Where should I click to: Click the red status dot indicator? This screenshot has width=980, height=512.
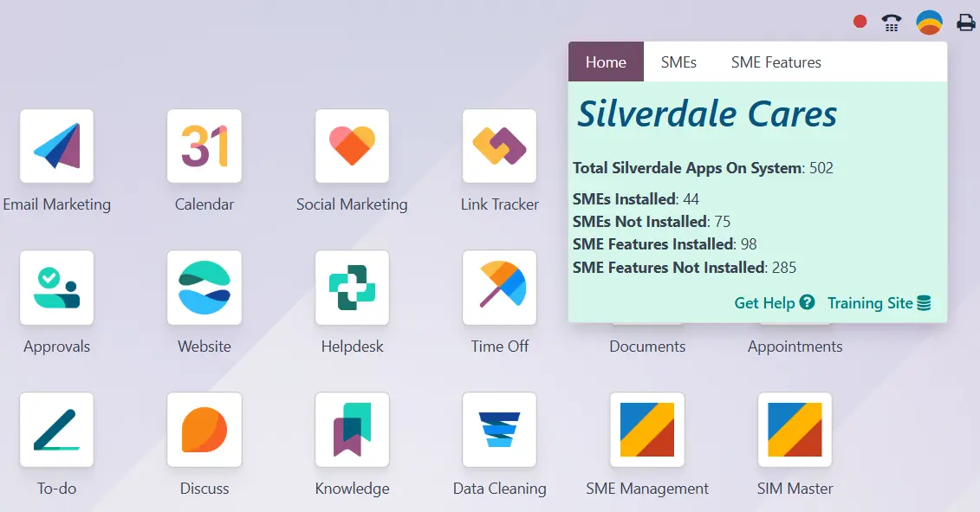[860, 22]
